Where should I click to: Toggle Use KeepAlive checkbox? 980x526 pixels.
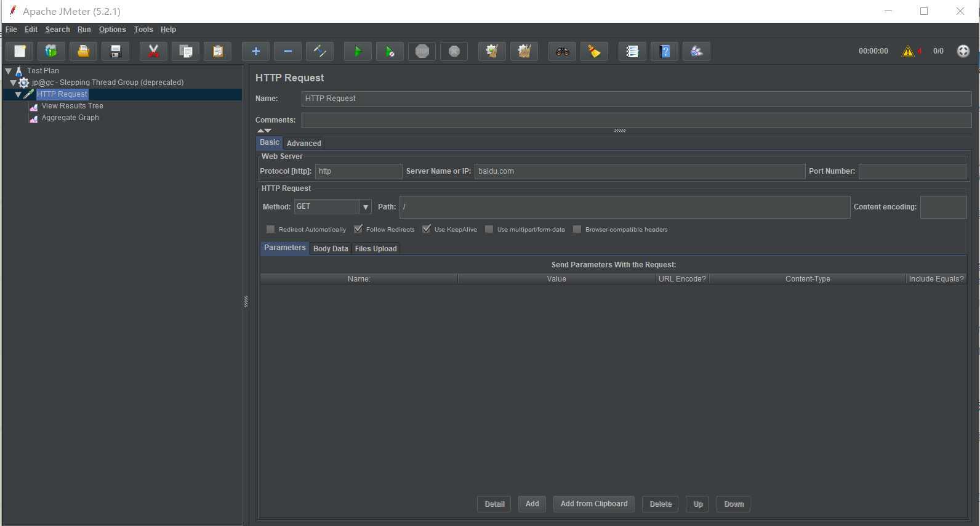click(426, 229)
